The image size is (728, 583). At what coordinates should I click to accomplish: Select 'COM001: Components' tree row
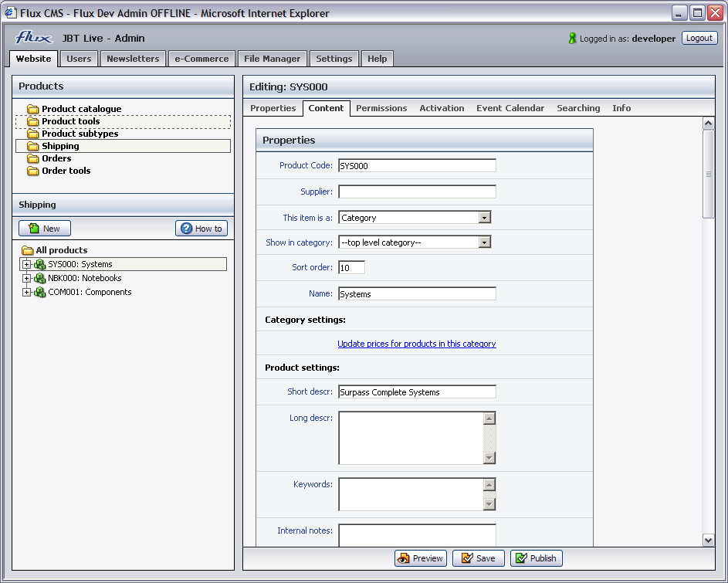pos(90,292)
